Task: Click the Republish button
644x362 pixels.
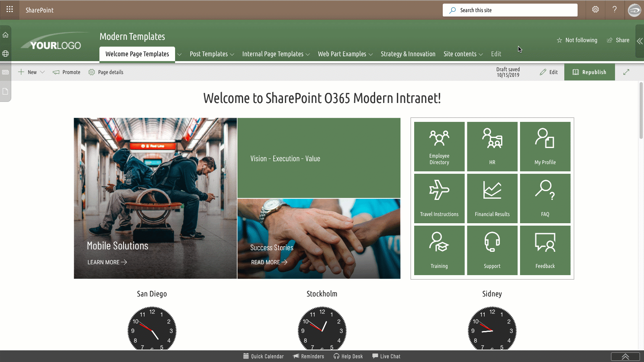Action: [589, 72]
